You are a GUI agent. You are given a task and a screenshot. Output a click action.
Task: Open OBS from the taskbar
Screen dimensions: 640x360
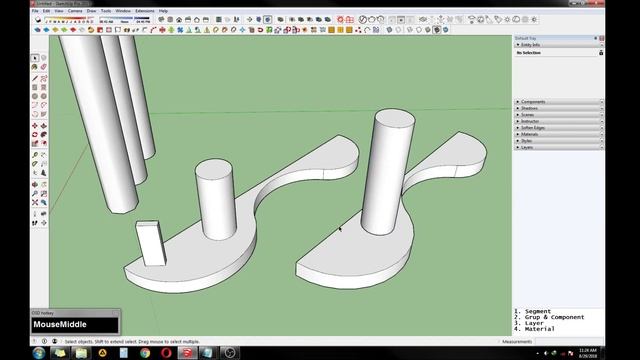pyautogui.click(x=230, y=353)
